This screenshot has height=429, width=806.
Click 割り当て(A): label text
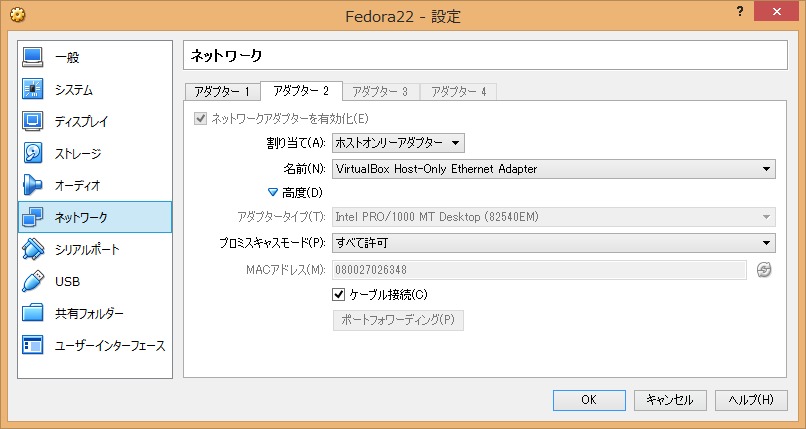click(x=296, y=143)
